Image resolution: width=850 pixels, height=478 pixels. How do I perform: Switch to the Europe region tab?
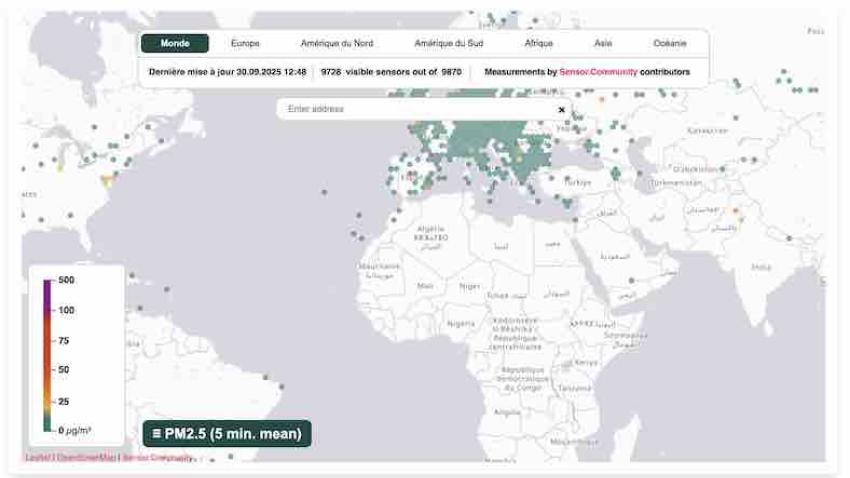[245, 43]
